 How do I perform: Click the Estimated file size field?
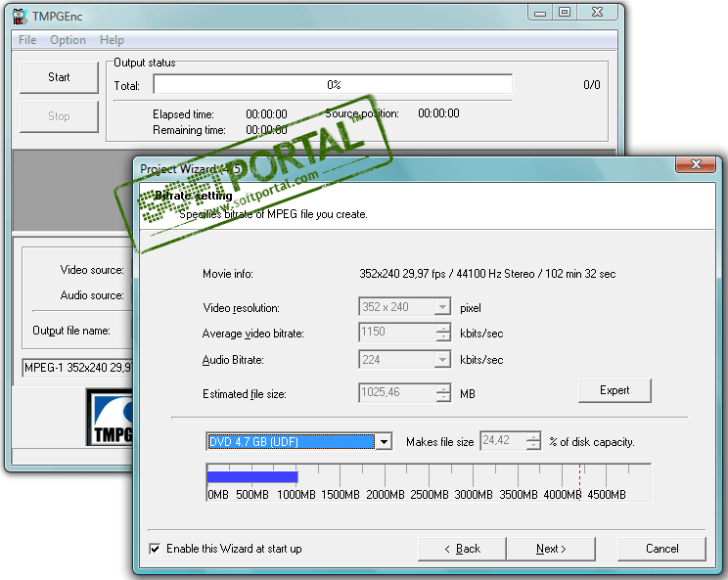(x=397, y=393)
